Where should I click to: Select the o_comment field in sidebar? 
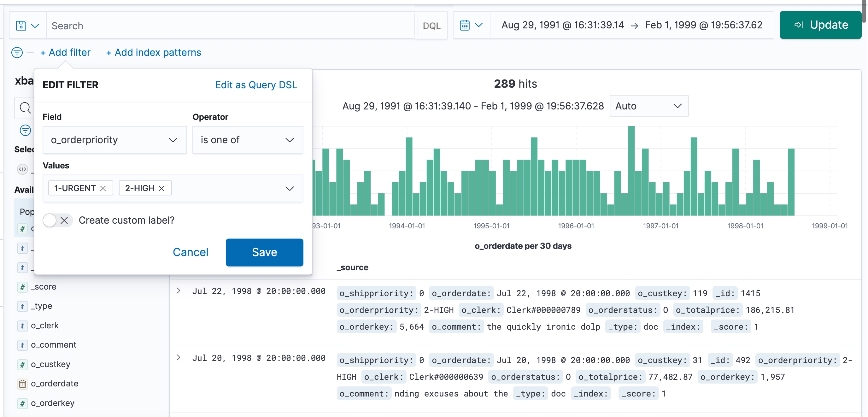pyautogui.click(x=54, y=345)
